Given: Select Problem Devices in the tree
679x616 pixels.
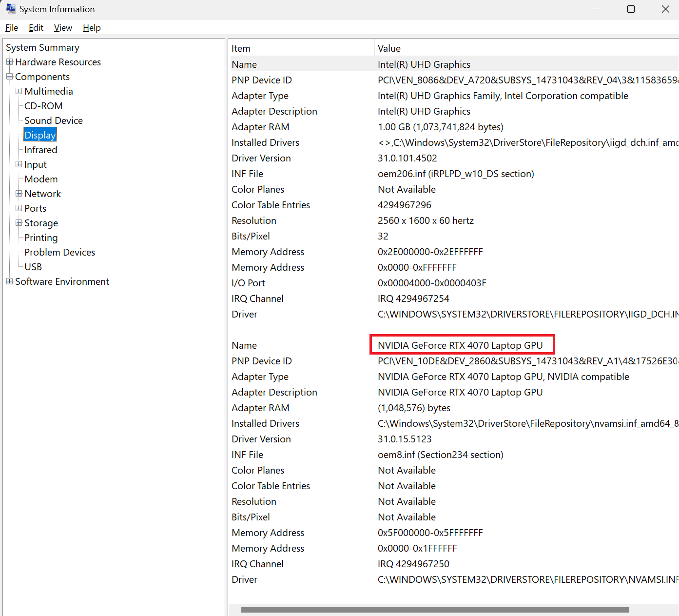Looking at the screenshot, I should coord(60,252).
